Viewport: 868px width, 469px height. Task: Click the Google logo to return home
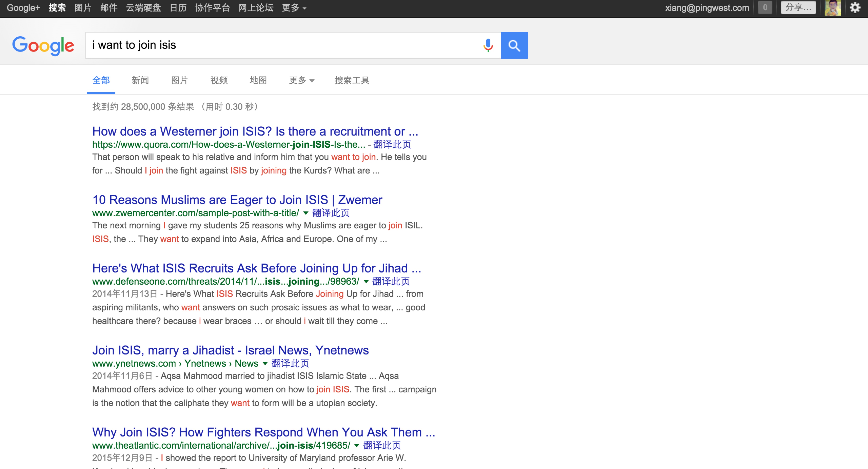pos(43,45)
